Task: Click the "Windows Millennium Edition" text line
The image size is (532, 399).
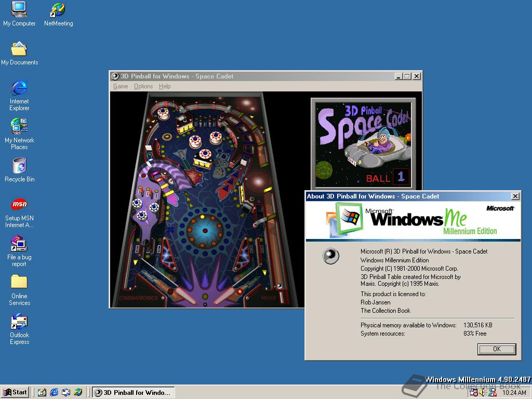Action: [395, 260]
